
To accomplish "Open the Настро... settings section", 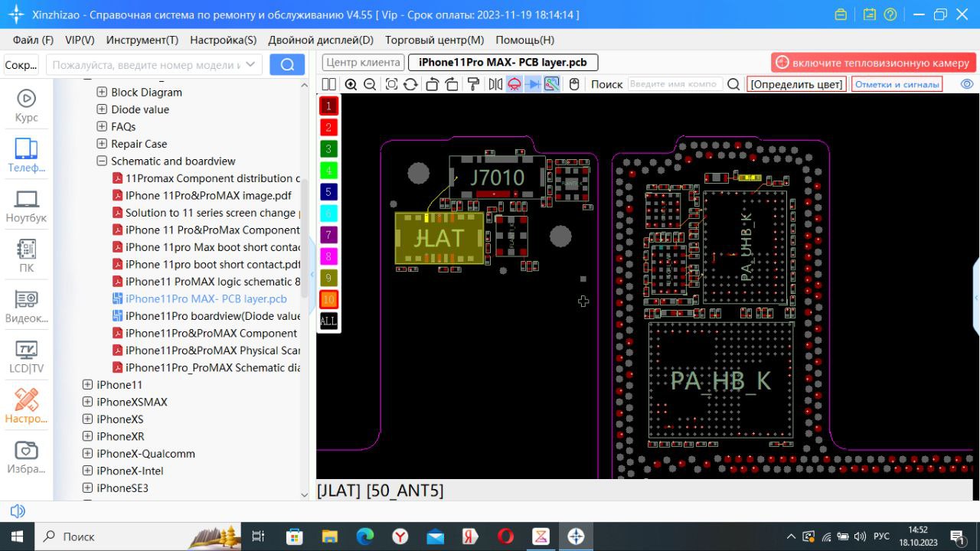I will 27,406.
